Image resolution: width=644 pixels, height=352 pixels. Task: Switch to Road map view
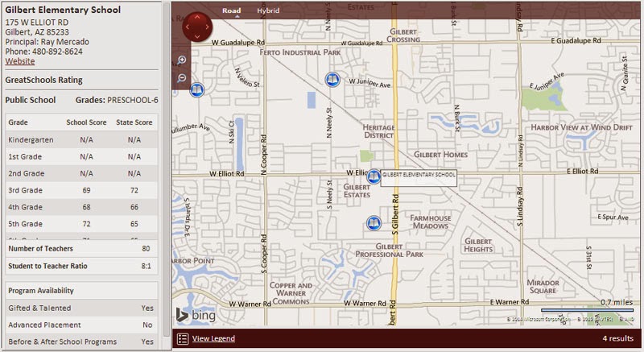[x=232, y=10]
